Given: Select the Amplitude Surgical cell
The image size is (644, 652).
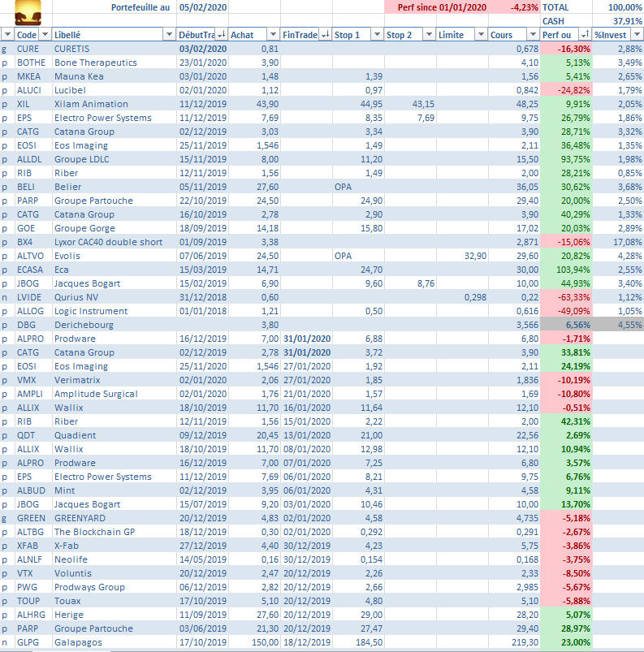Looking at the screenshot, I should pyautogui.click(x=115, y=393).
